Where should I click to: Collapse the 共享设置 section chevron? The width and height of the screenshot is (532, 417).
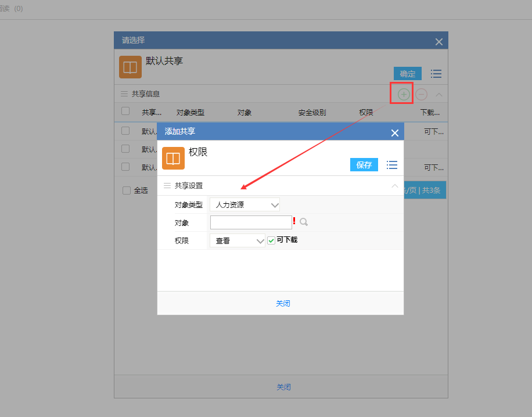point(395,186)
